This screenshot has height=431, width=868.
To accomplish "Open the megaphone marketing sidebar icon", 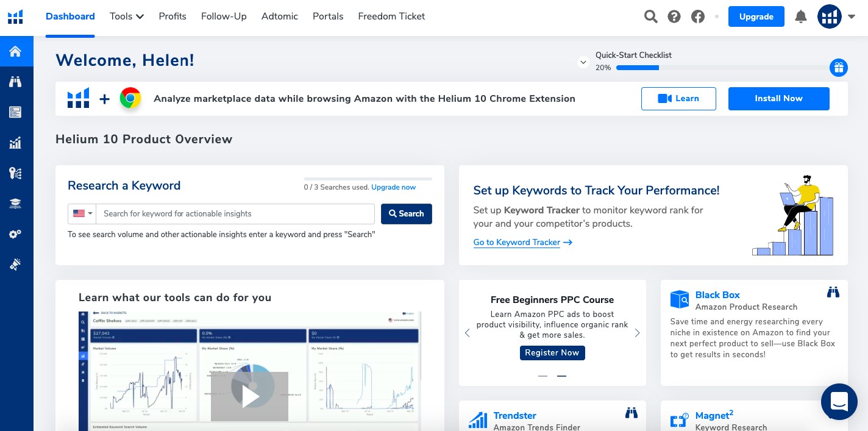I will (15, 265).
